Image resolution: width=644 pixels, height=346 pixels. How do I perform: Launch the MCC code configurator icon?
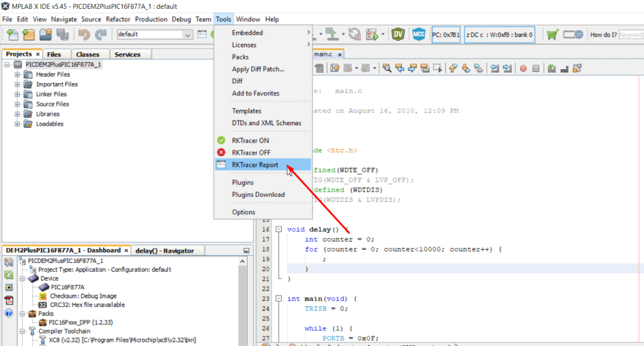(x=418, y=35)
